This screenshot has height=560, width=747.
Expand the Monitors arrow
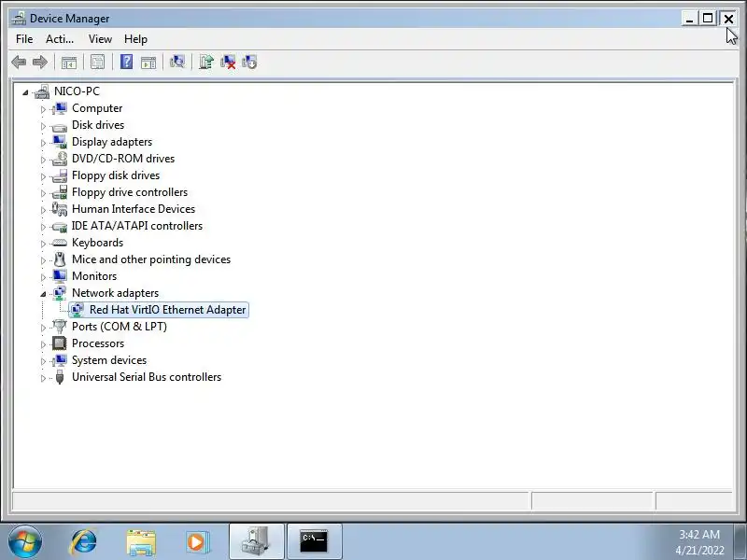[x=43, y=277]
